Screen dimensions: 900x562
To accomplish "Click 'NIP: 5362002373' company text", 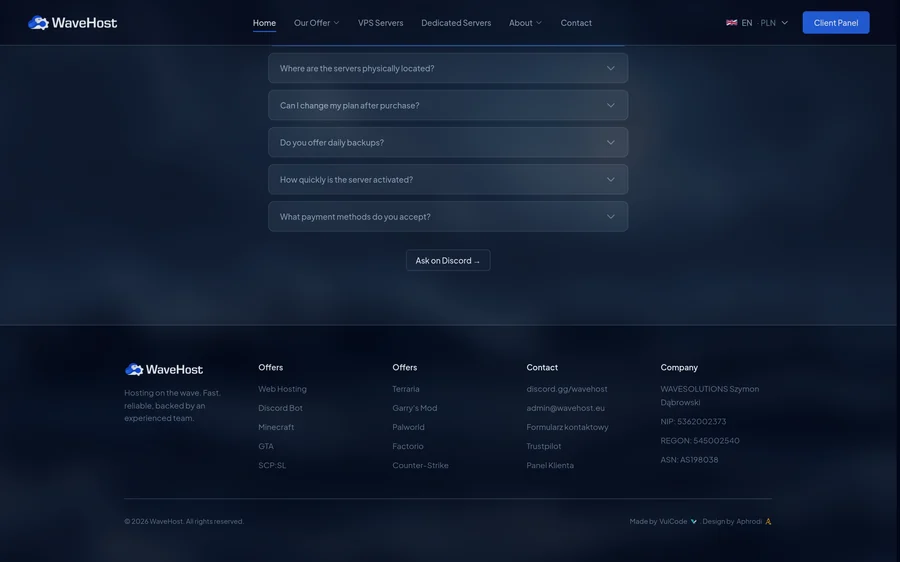I will (x=693, y=421).
